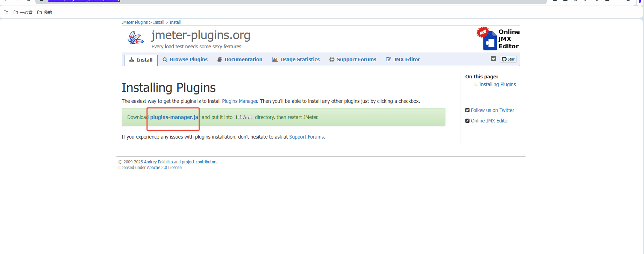Go to the Support Forums tab
This screenshot has width=644, height=254.
[x=353, y=59]
